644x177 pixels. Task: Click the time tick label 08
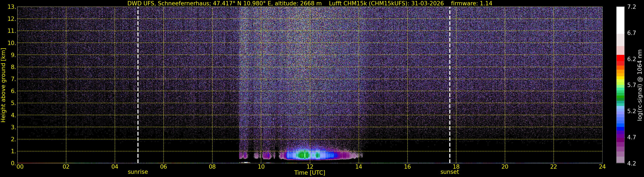click(212, 167)
